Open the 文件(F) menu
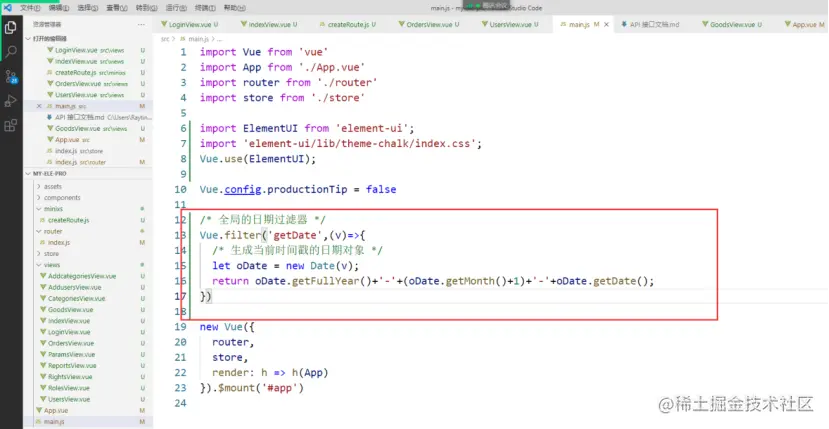The width and height of the screenshot is (829, 429). [30, 8]
